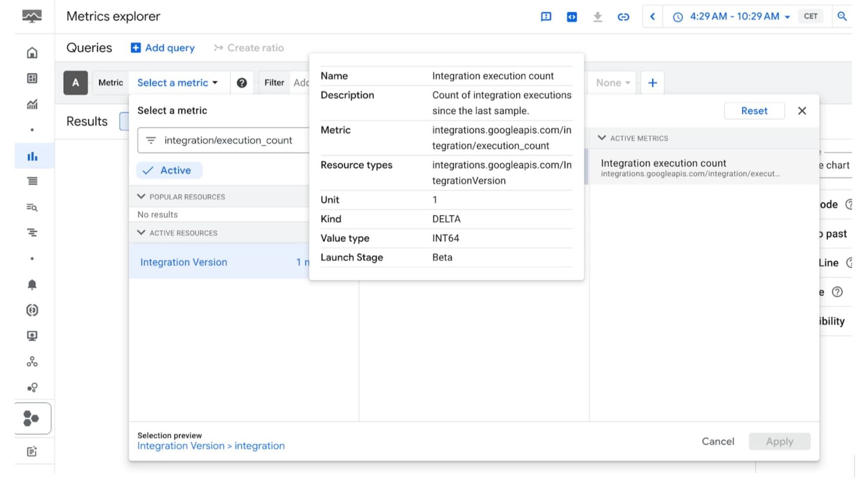The width and height of the screenshot is (868, 488).
Task: Select the Integration Version resource
Action: tap(183, 262)
